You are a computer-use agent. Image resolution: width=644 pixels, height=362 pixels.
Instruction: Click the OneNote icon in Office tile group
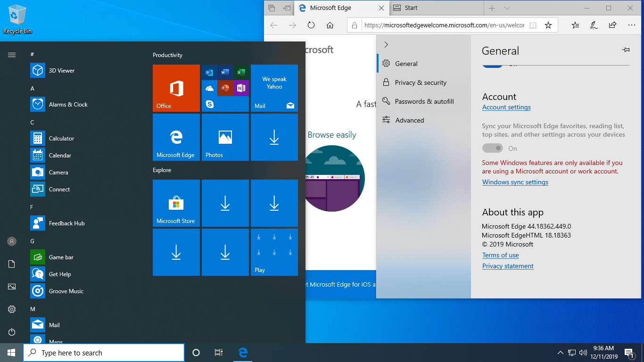[241, 88]
